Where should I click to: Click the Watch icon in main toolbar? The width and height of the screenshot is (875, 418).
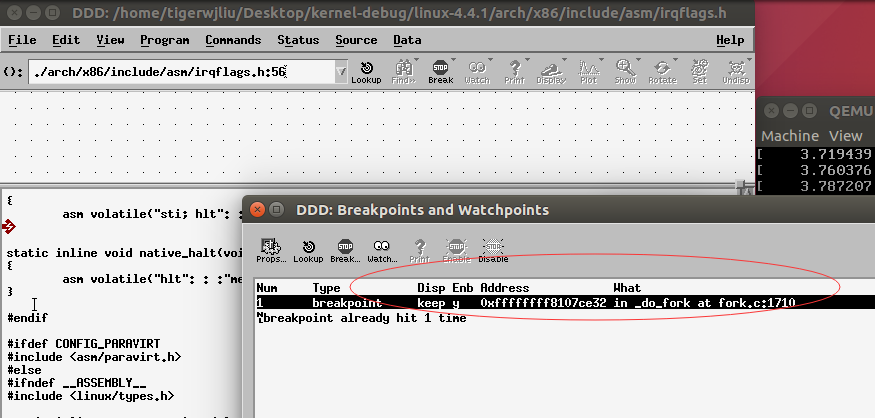tap(477, 72)
